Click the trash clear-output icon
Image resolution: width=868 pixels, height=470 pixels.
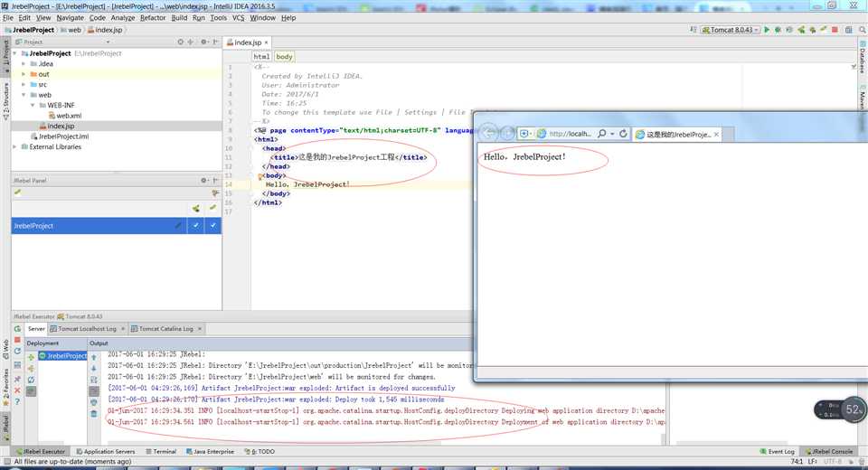pyautogui.click(x=93, y=414)
